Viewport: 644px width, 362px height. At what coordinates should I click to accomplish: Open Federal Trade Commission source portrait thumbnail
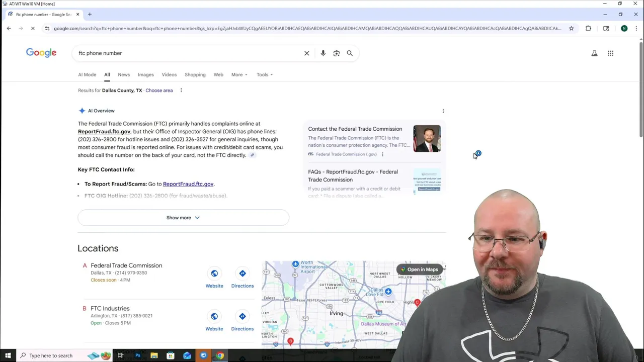tap(427, 139)
